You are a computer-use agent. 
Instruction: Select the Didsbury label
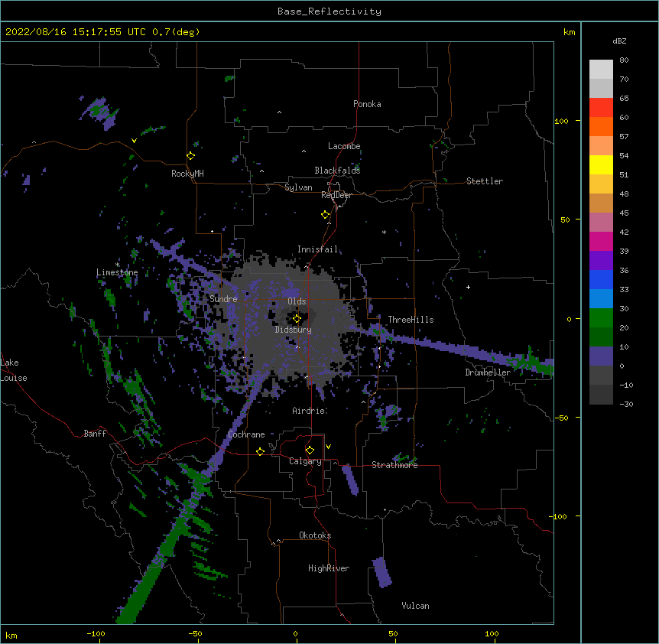[x=294, y=330]
